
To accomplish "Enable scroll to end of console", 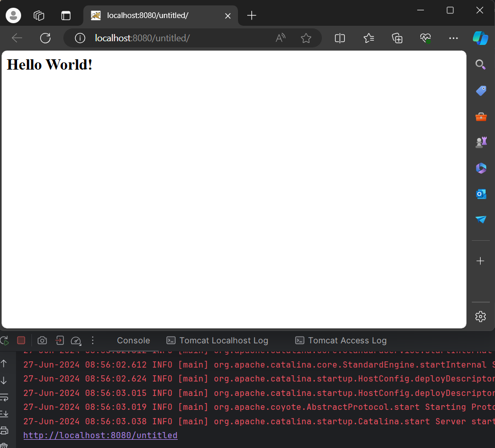I will click(x=4, y=413).
